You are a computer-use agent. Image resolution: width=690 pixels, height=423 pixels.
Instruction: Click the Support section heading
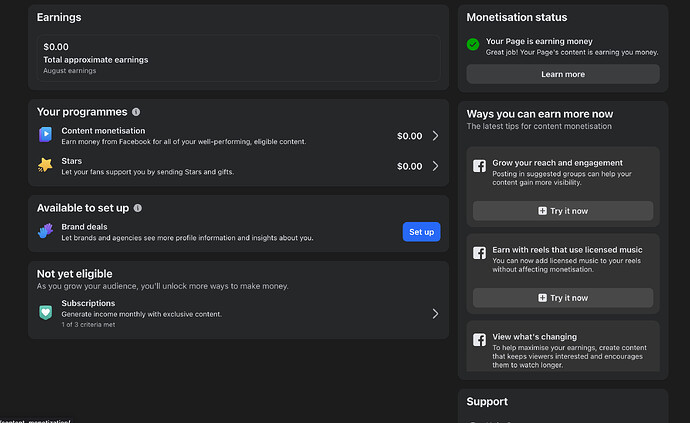click(487, 401)
